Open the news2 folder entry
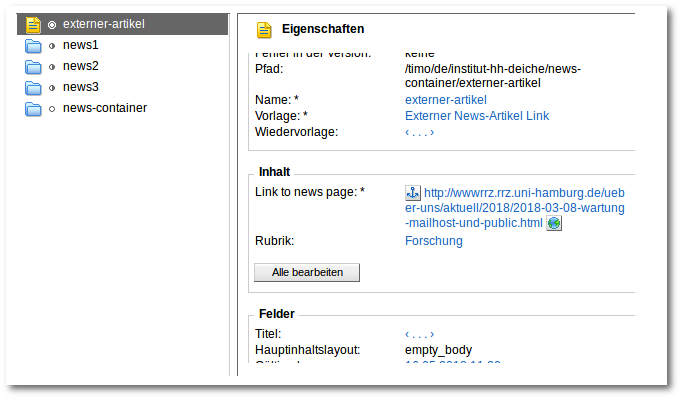This screenshot has width=681, height=399. click(x=81, y=66)
